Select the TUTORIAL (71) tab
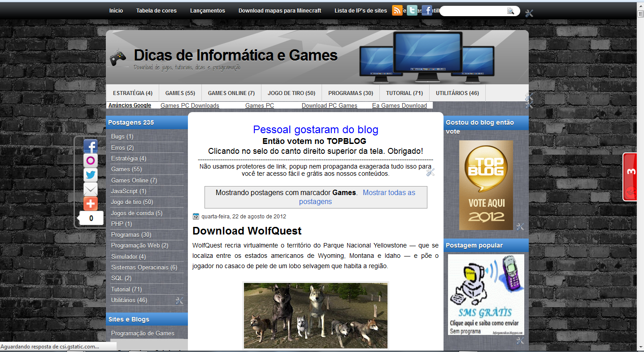The height and width of the screenshot is (352, 644). pyautogui.click(x=405, y=93)
